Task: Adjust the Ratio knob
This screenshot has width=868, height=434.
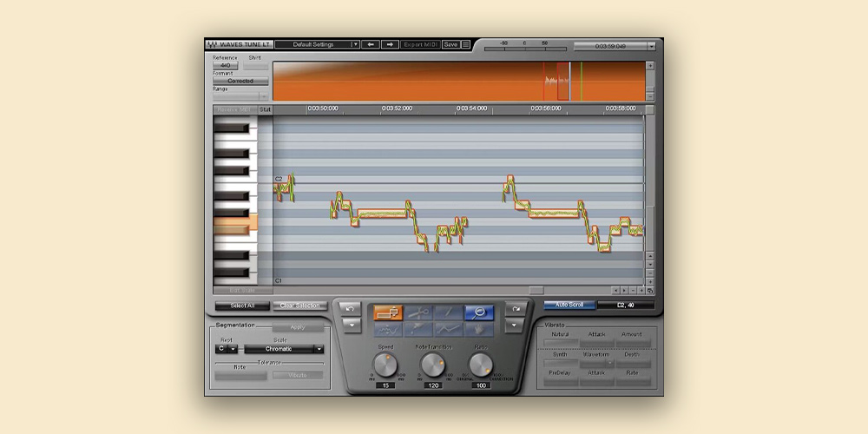Action: coord(481,365)
